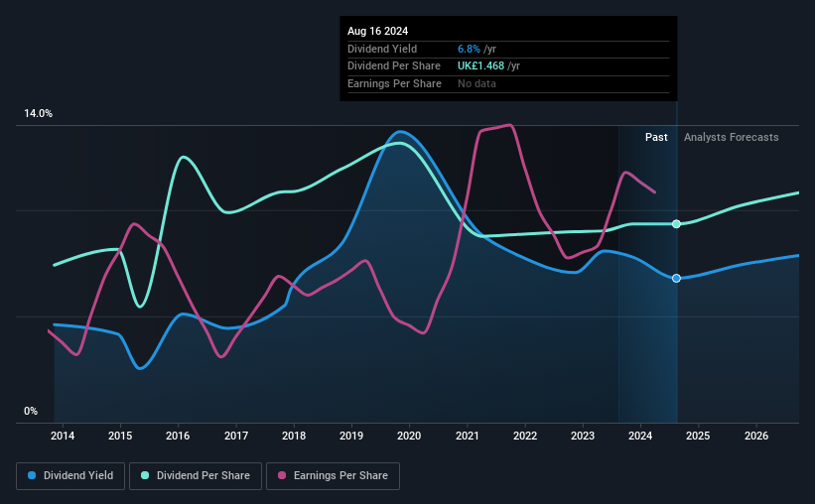The width and height of the screenshot is (815, 504).
Task: Click the 2017 x-axis label
Action: [236, 436]
